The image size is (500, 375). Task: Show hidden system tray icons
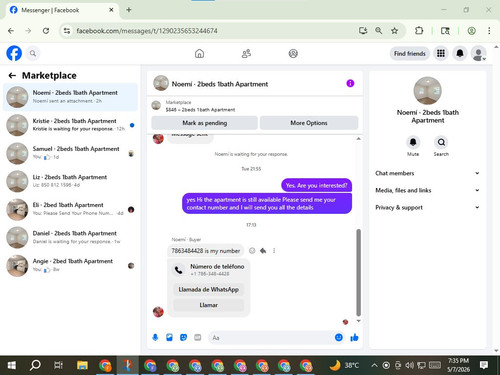coord(374,366)
